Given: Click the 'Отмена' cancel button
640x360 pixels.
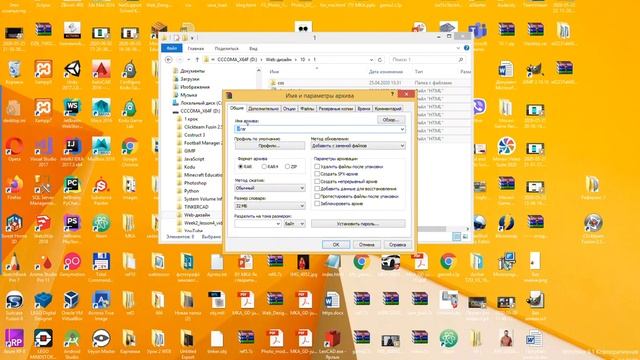Looking at the screenshot, I should pyautogui.click(x=367, y=245).
